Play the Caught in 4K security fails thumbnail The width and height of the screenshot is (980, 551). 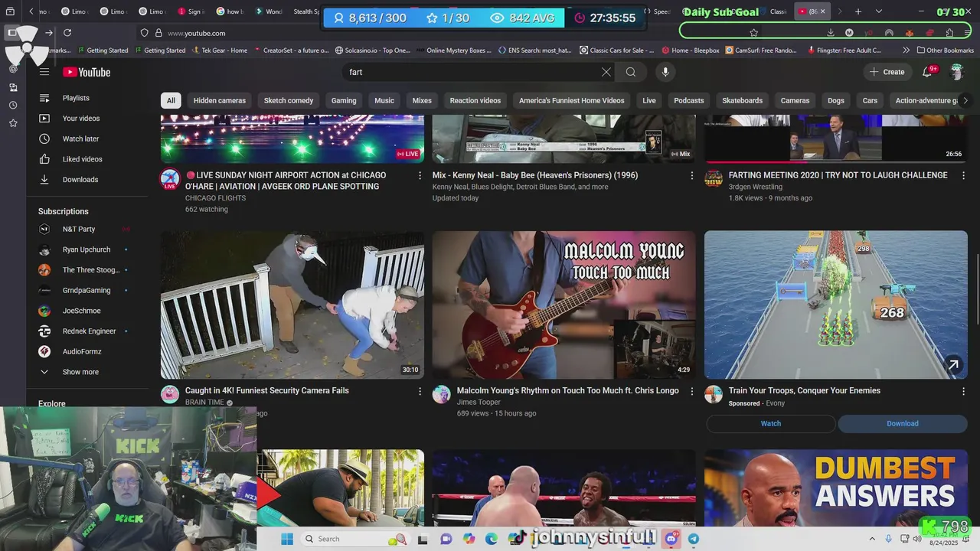[x=292, y=305]
